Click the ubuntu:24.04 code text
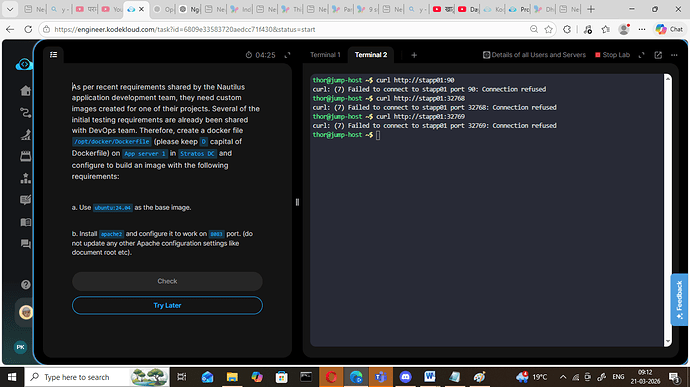 [x=113, y=208]
